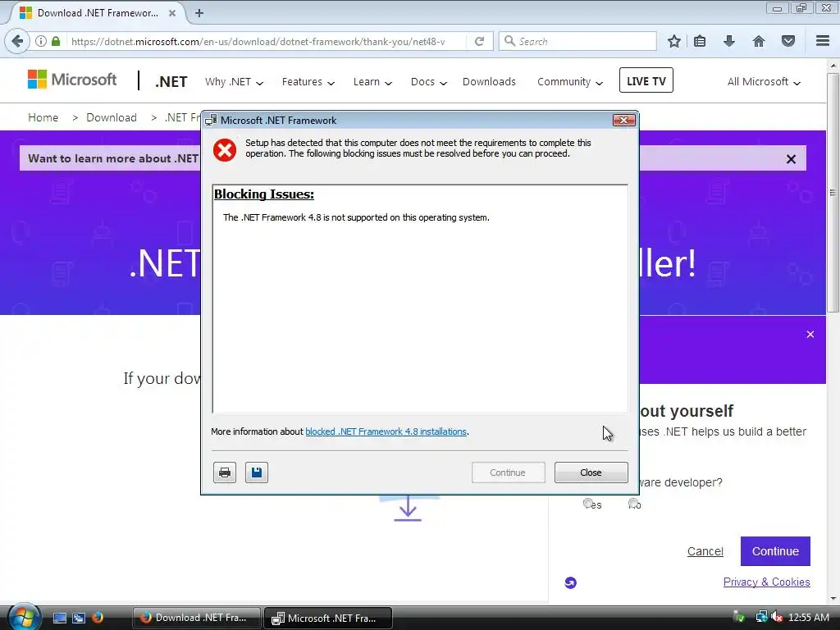Image resolution: width=840 pixels, height=630 pixels.
Task: Click the save floppy icon in setup dialog
Action: tap(257, 472)
